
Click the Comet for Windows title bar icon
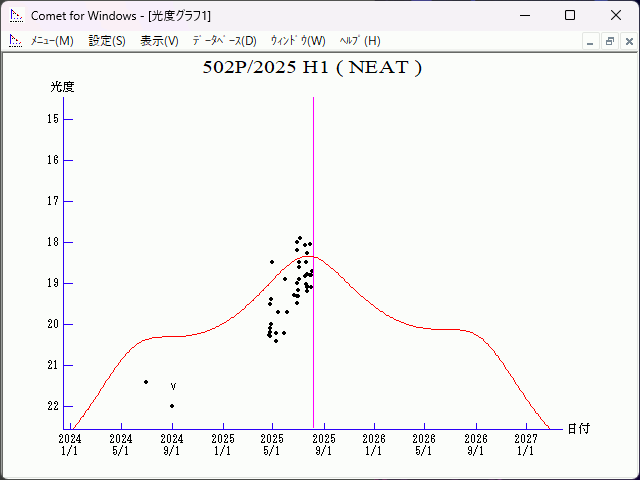click(x=15, y=15)
